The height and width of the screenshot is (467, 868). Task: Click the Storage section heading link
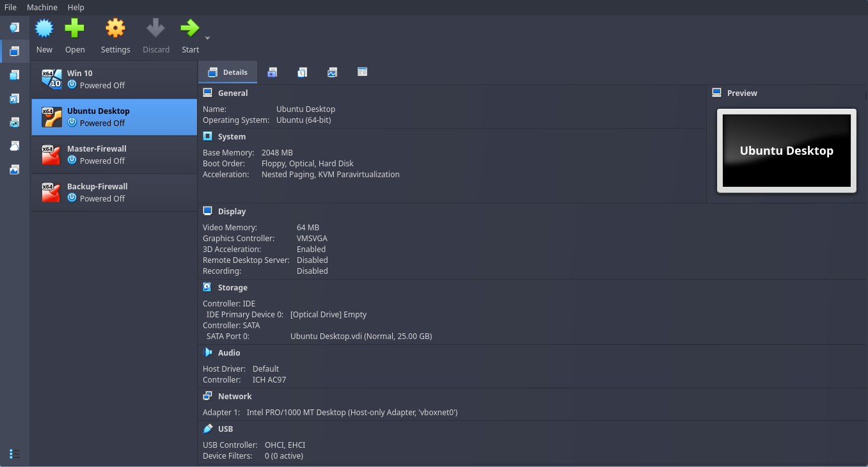tap(232, 288)
